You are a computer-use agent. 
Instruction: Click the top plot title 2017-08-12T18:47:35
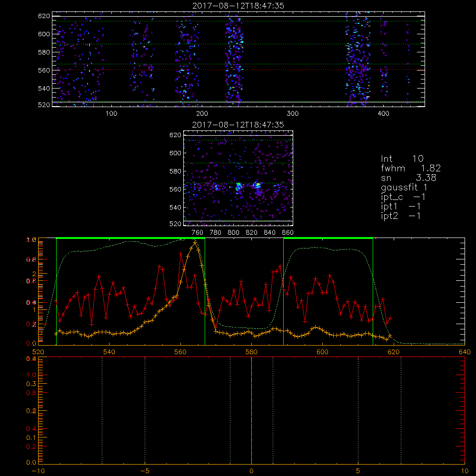pyautogui.click(x=238, y=6)
